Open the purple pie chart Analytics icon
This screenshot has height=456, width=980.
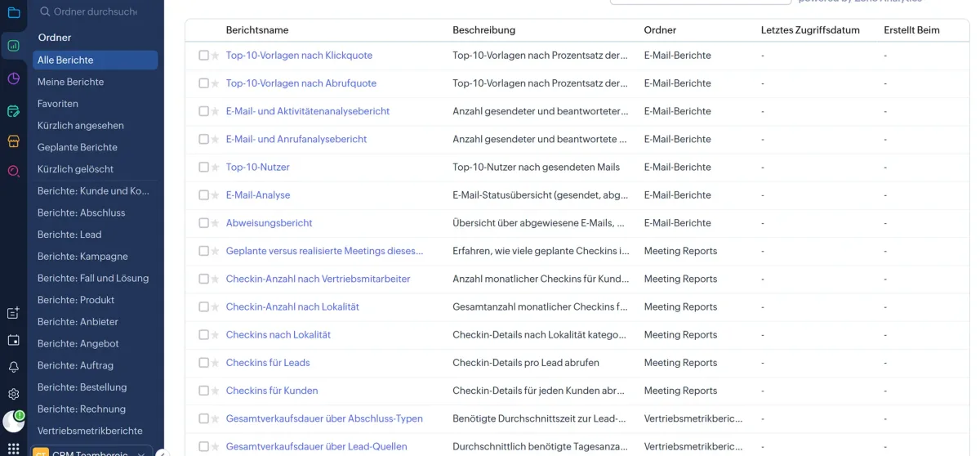(x=13, y=78)
